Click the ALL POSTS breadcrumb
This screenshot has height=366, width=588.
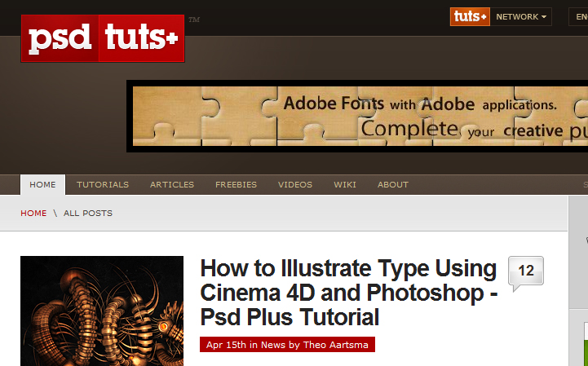88,214
